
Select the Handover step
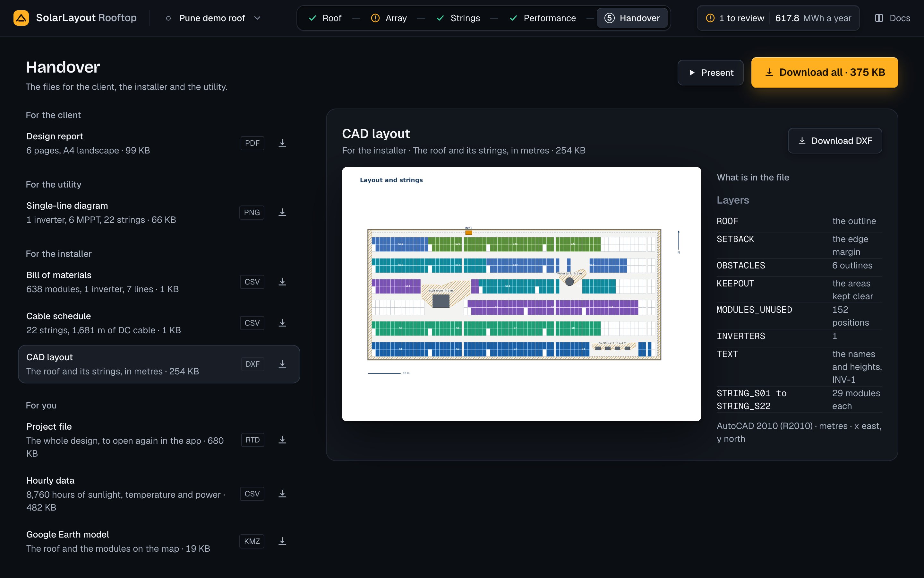click(x=632, y=18)
